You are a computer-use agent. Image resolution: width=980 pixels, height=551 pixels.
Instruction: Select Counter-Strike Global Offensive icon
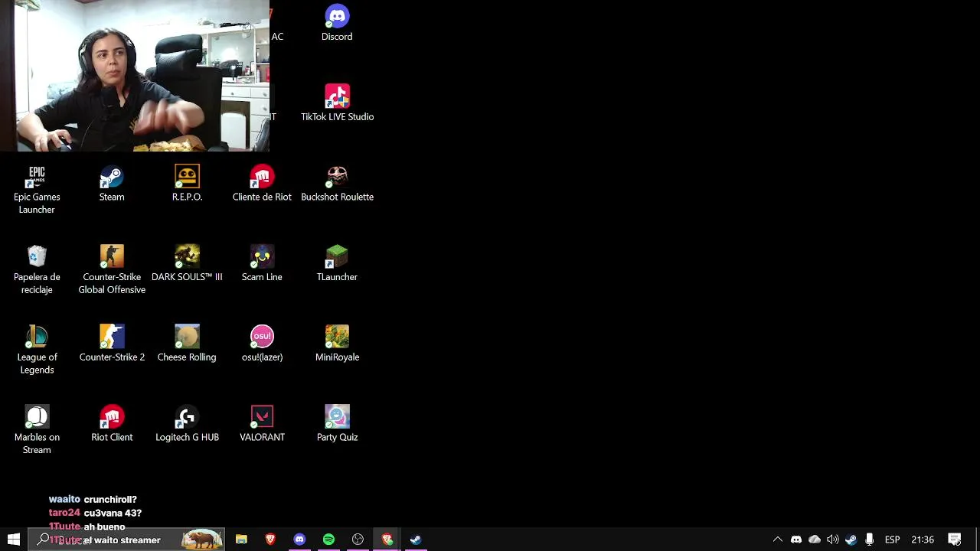pyautogui.click(x=112, y=269)
